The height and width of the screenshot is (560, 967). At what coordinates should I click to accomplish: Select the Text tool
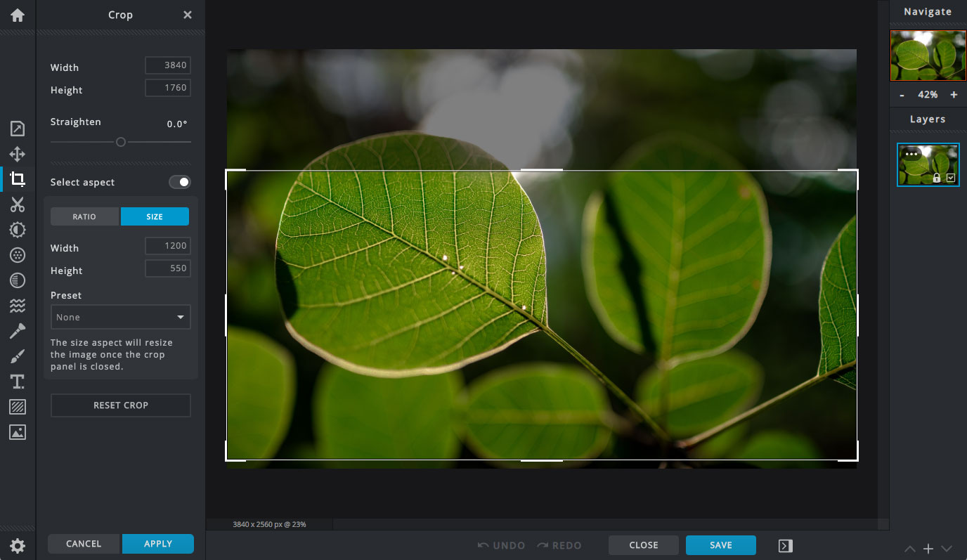[18, 382]
